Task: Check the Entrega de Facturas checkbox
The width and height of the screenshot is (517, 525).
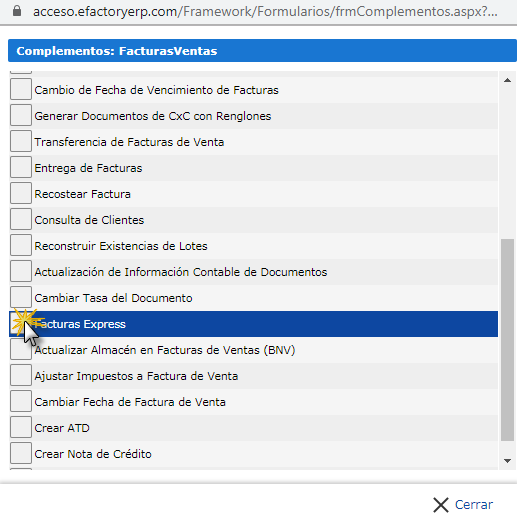Action: click(x=21, y=167)
